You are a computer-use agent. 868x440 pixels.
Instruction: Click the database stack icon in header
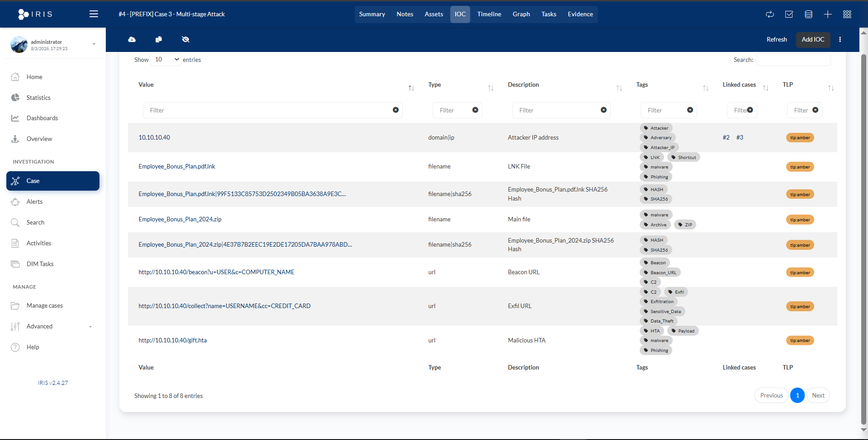pyautogui.click(x=808, y=14)
